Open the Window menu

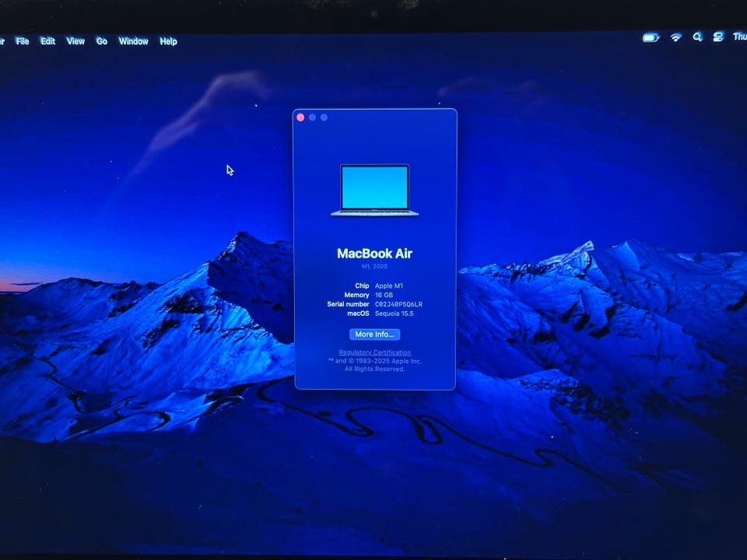[x=133, y=41]
